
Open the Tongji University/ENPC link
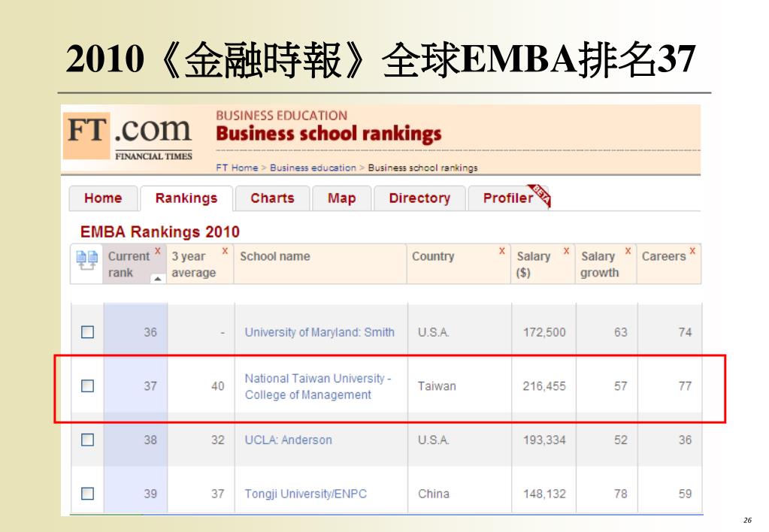(x=306, y=494)
